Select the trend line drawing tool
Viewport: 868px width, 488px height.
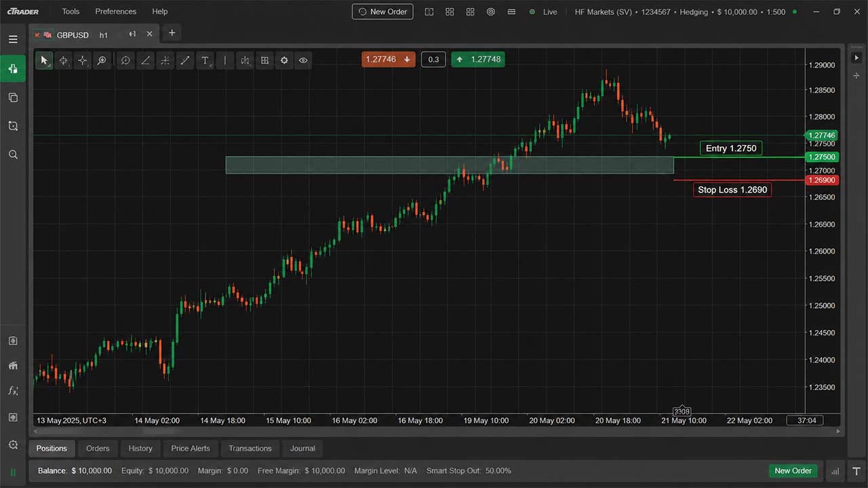coord(145,60)
